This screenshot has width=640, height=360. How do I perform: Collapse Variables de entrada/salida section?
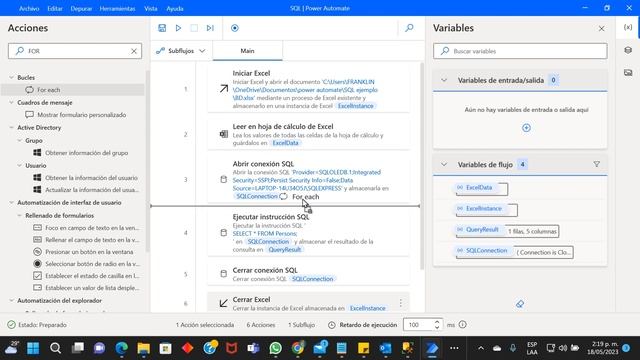point(444,80)
